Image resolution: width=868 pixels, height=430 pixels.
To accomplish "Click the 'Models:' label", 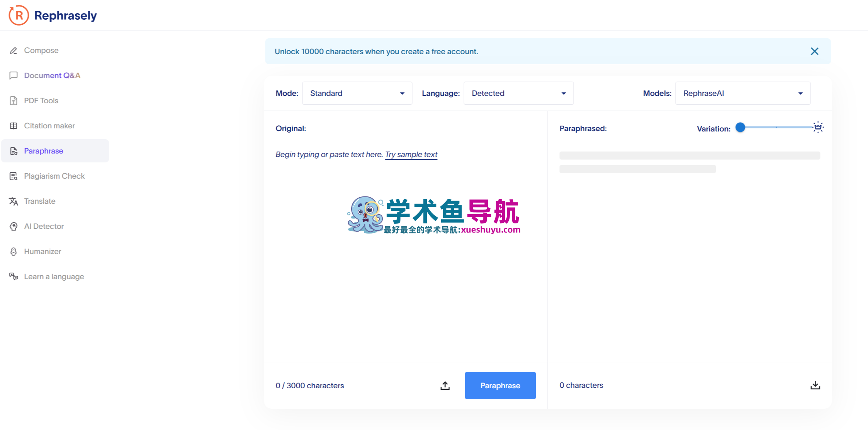I will [657, 93].
